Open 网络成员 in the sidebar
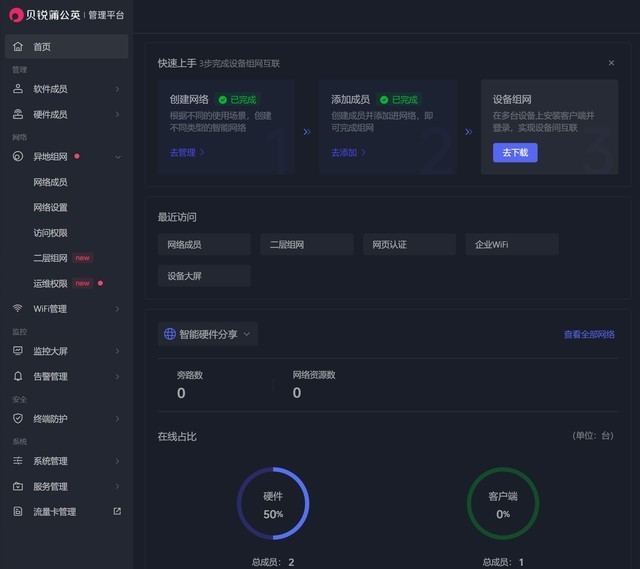This screenshot has width=640, height=569. pyautogui.click(x=50, y=182)
